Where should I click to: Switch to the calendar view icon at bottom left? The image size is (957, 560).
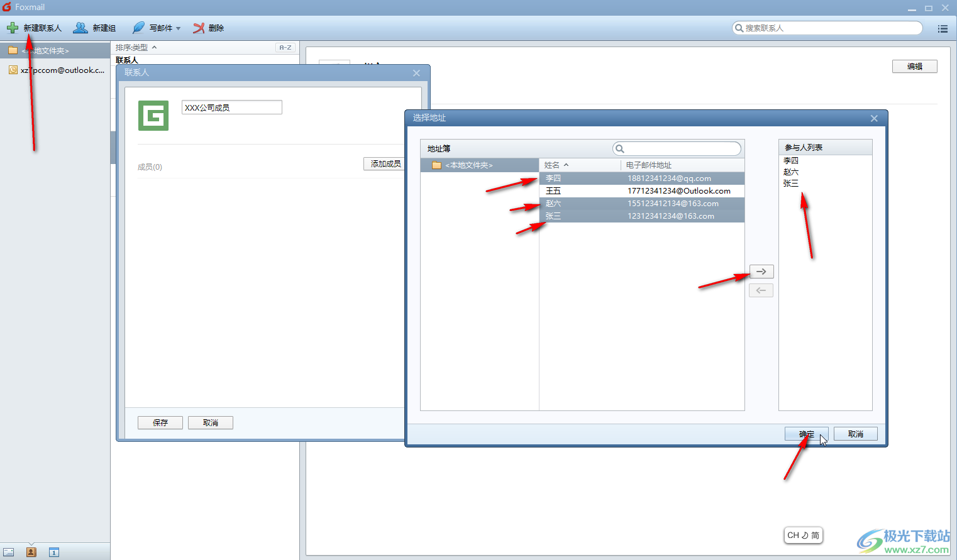tap(54, 552)
